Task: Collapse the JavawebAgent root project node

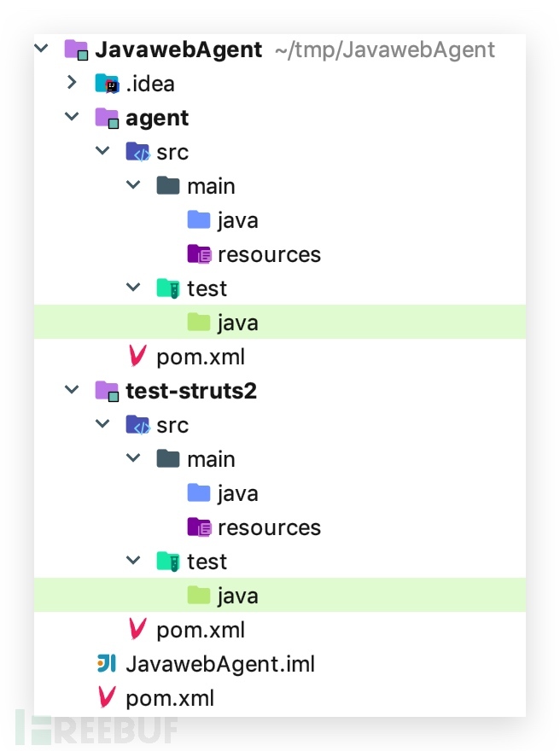Action: [x=42, y=49]
